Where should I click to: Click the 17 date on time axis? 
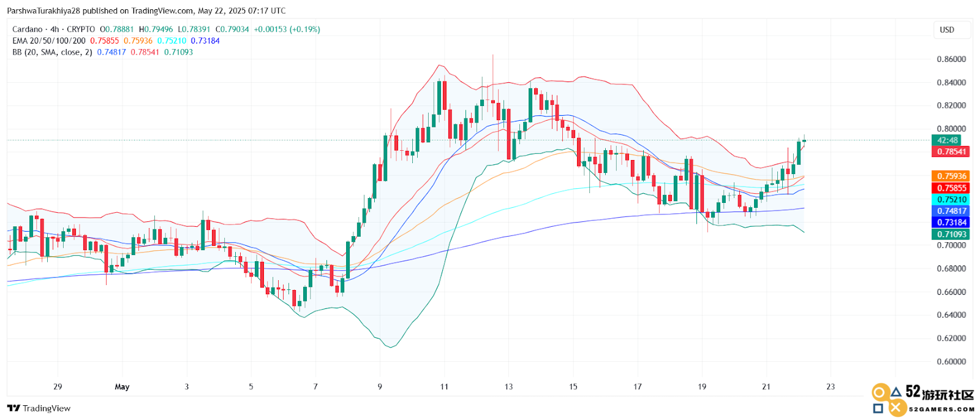[x=638, y=387]
